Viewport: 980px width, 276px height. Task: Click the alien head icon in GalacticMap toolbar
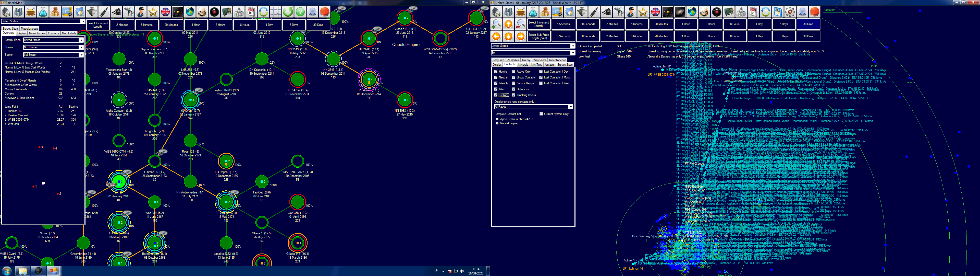[x=202, y=12]
